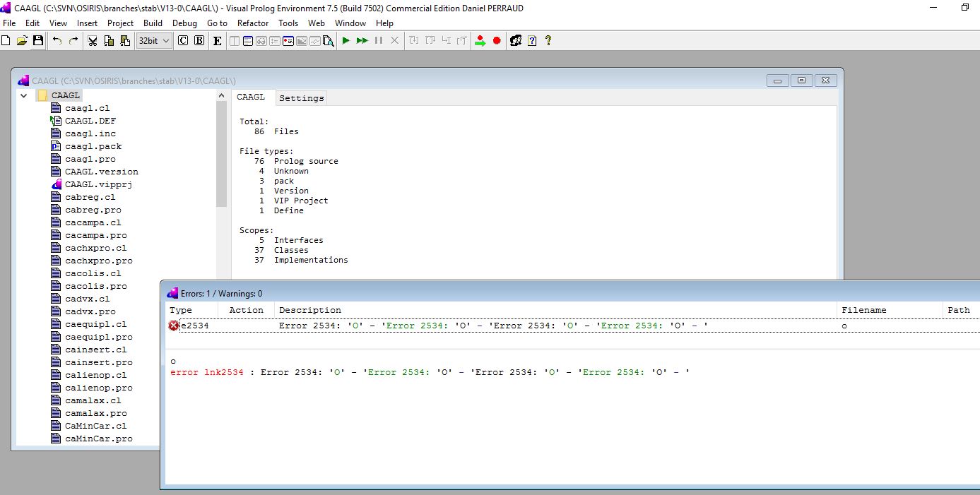Click the boxed C toolbar button

click(x=183, y=41)
